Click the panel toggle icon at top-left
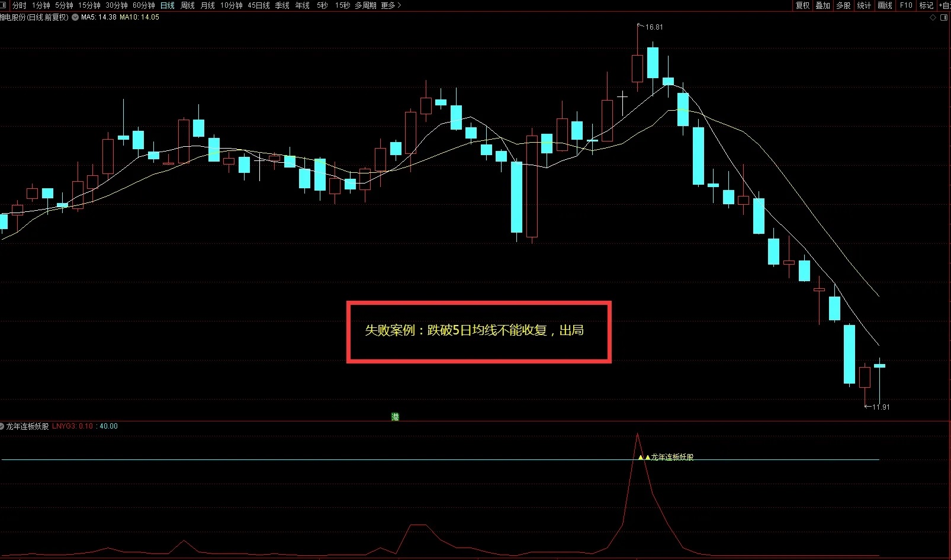The height and width of the screenshot is (560, 951). point(4,5)
